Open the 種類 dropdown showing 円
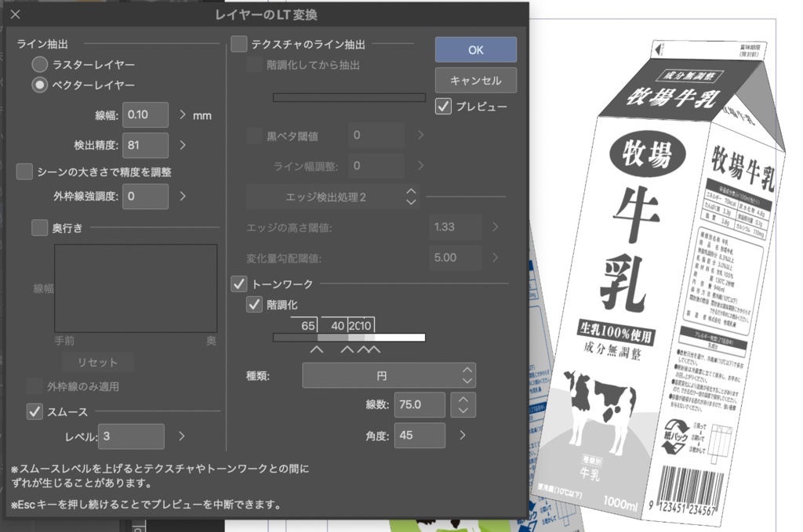The image size is (803, 532). 388,375
